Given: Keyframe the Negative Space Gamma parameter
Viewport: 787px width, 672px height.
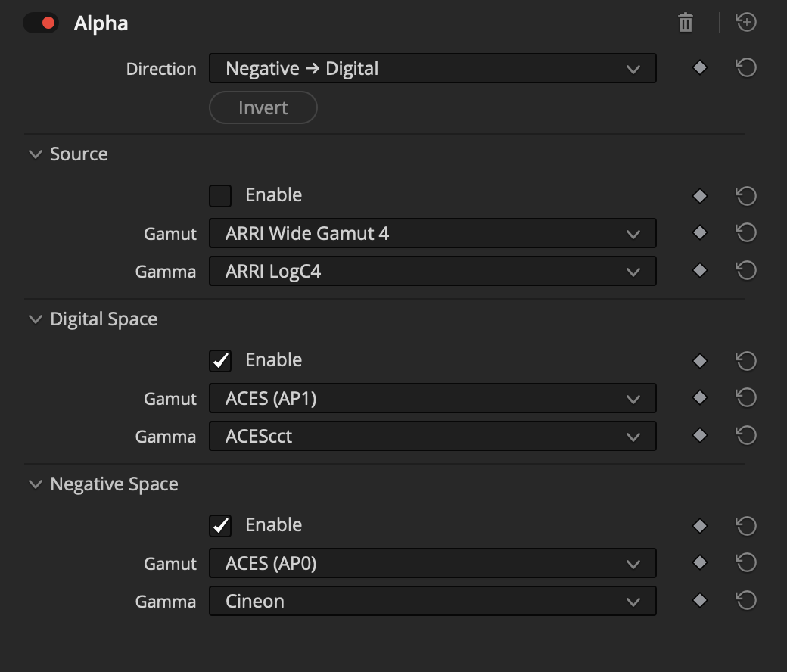Looking at the screenshot, I should [699, 601].
